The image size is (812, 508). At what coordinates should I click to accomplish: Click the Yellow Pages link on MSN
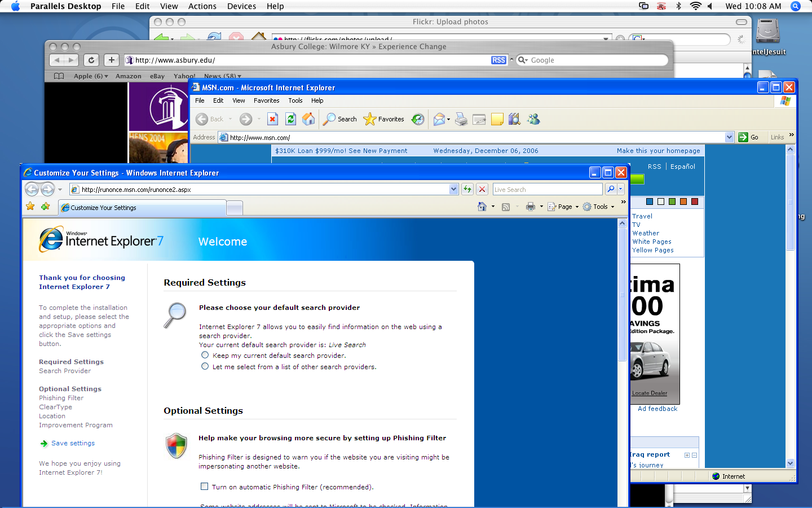click(x=653, y=250)
